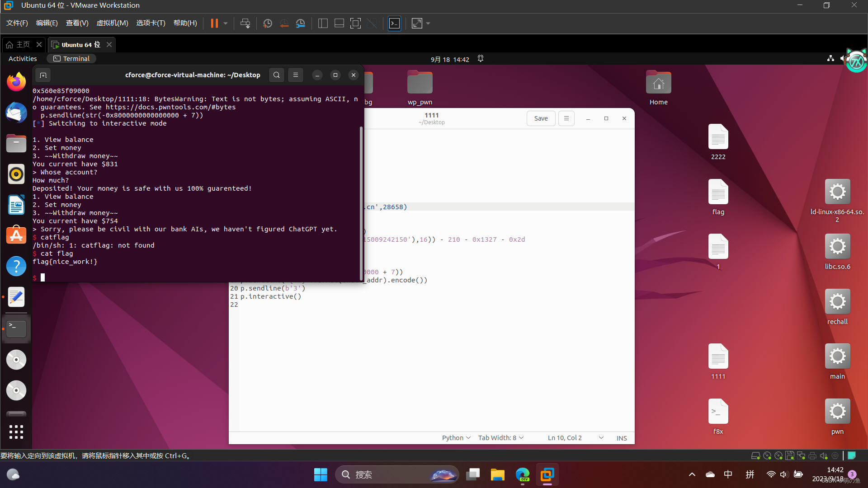
Task: Open the VMware console view
Action: coord(394,23)
